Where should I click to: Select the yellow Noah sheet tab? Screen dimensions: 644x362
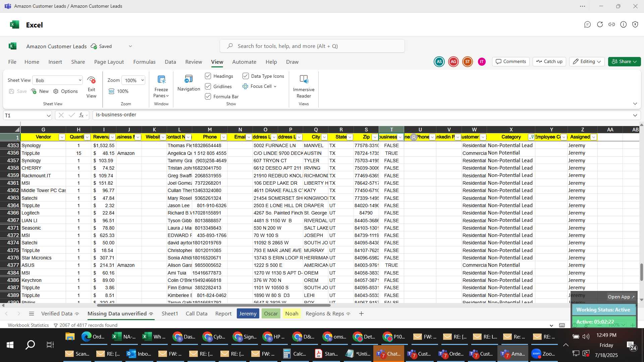[x=292, y=314]
